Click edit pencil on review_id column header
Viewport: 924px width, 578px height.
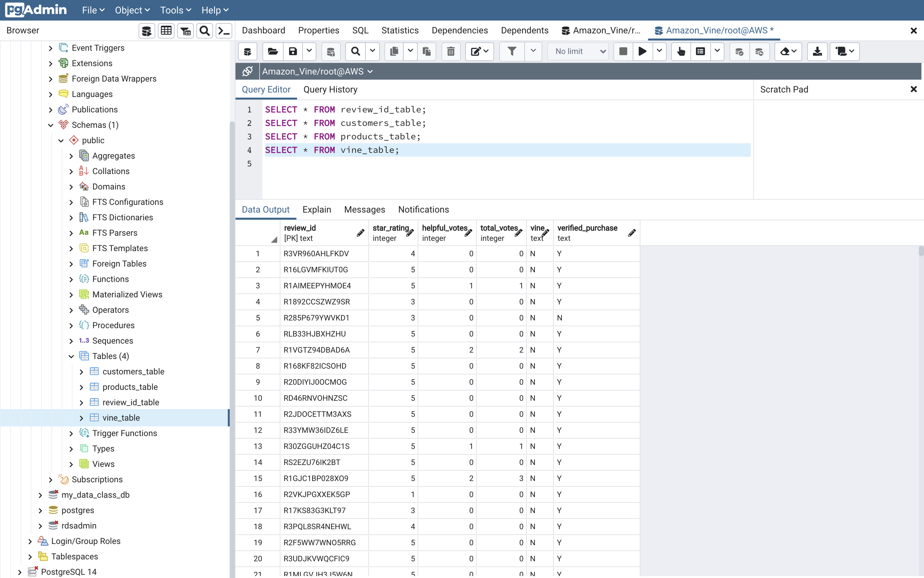(360, 233)
